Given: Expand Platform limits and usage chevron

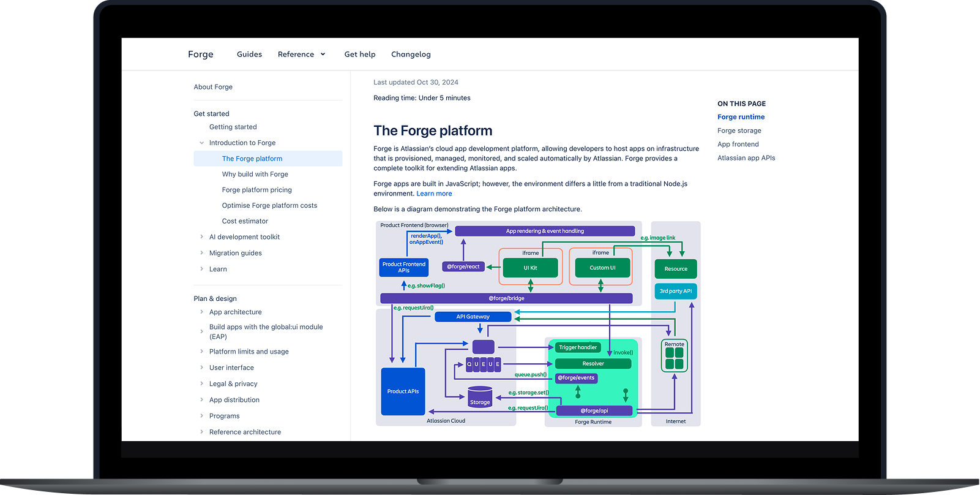Looking at the screenshot, I should [201, 352].
